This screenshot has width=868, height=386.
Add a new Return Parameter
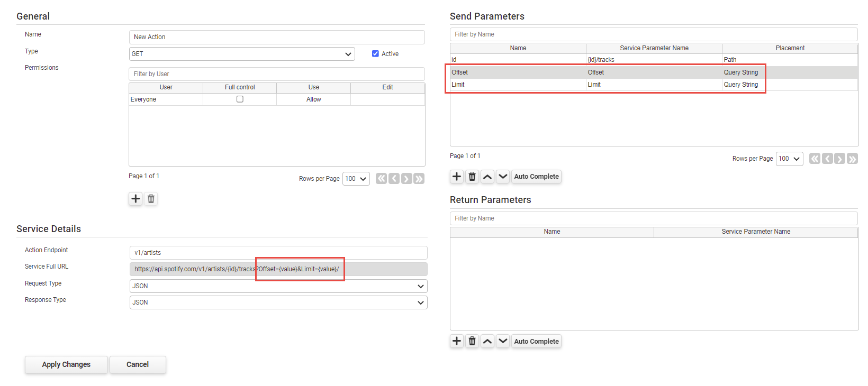click(457, 342)
